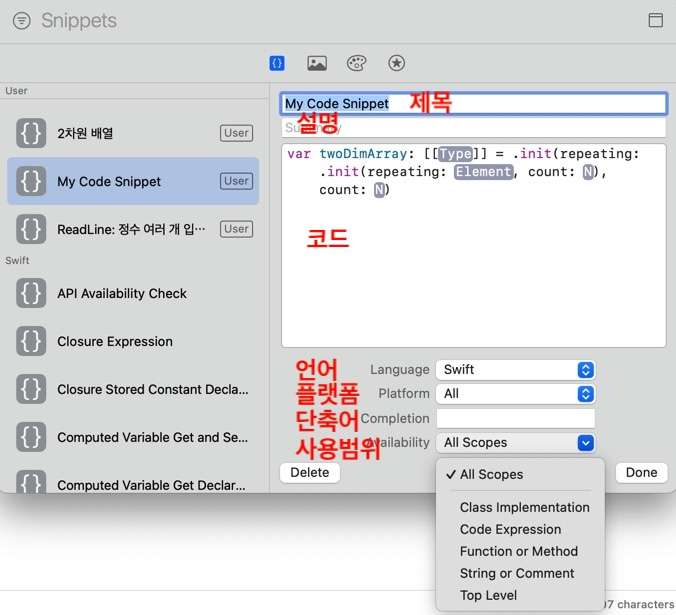Switch to the media image library
Screen dimensions: 676x615
click(x=317, y=63)
